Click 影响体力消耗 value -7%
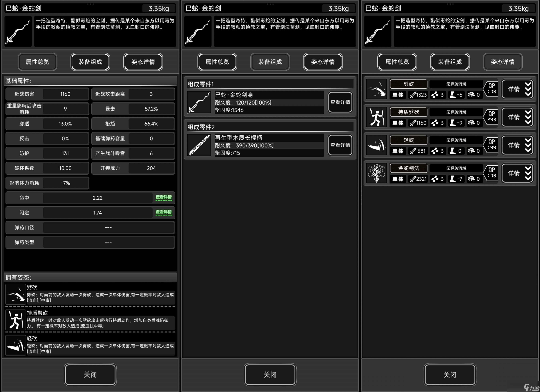 [x=65, y=183]
